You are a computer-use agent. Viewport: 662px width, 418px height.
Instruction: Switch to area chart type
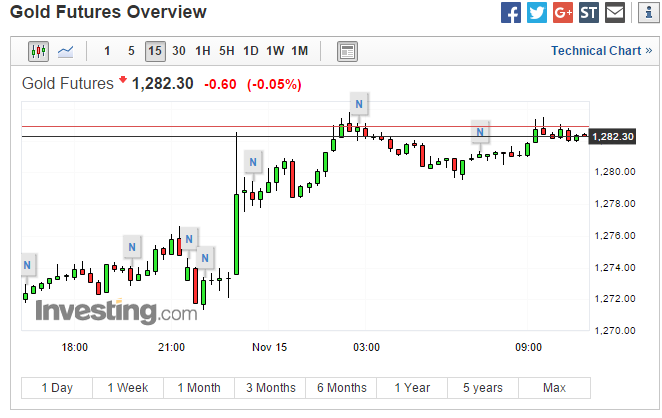(x=66, y=51)
